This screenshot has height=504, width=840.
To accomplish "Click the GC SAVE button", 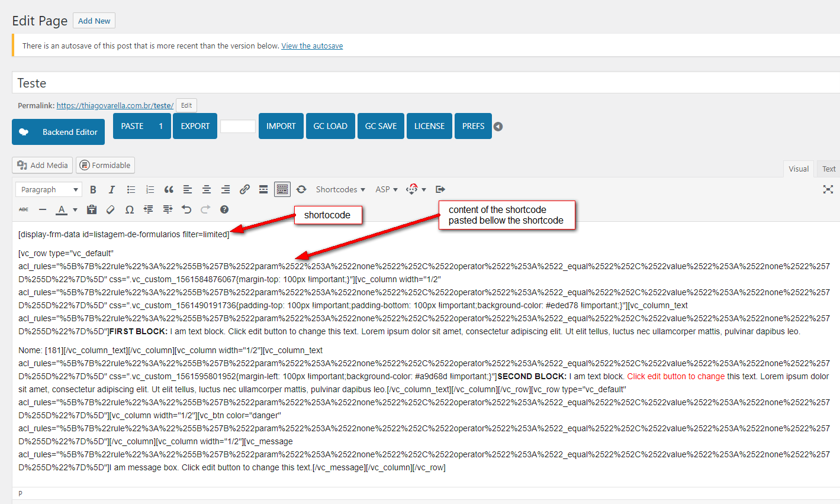I will 381,126.
